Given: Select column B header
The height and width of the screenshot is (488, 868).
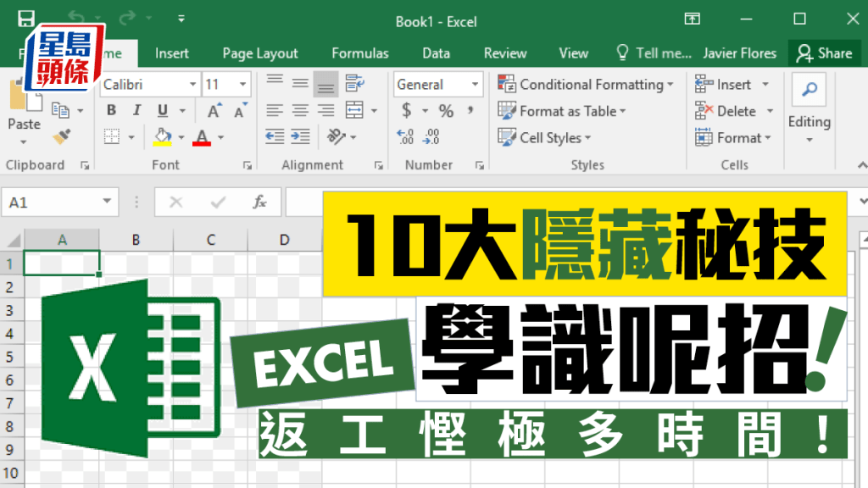Looking at the screenshot, I should (x=136, y=240).
